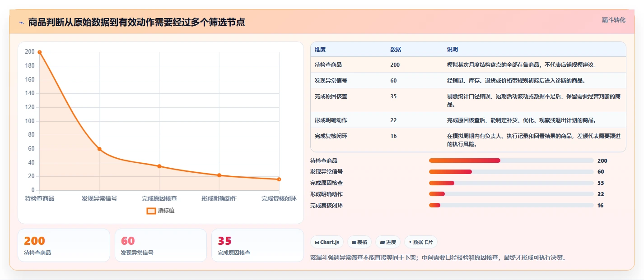Click the x-axis label 发现异常信号
Screen dimensions: 644x280
[99, 198]
